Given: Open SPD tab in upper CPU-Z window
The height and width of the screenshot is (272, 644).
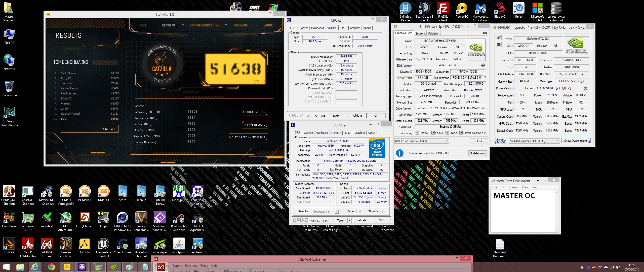Looking at the screenshot, I should [x=343, y=28].
